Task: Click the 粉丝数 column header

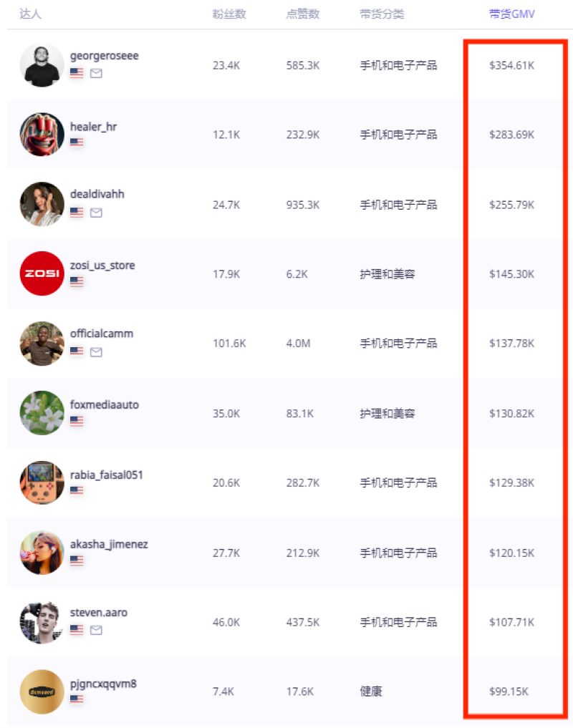Action: pyautogui.click(x=229, y=14)
